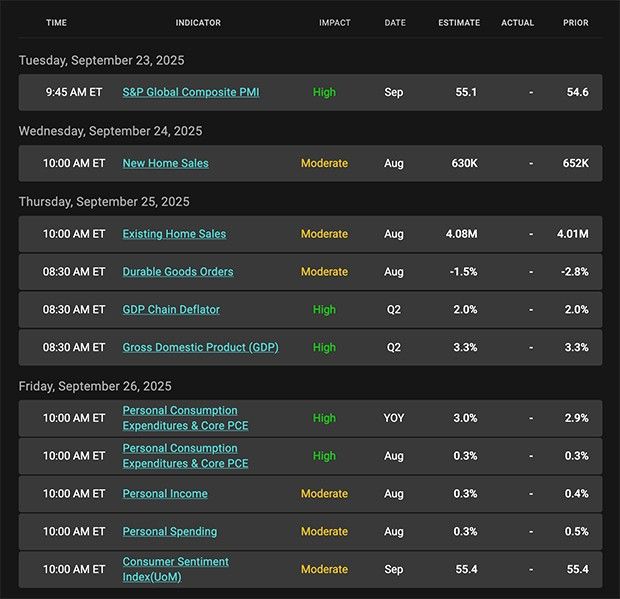Select the ESTIMATE column header
Viewport: 620px width, 599px height.
(x=459, y=23)
